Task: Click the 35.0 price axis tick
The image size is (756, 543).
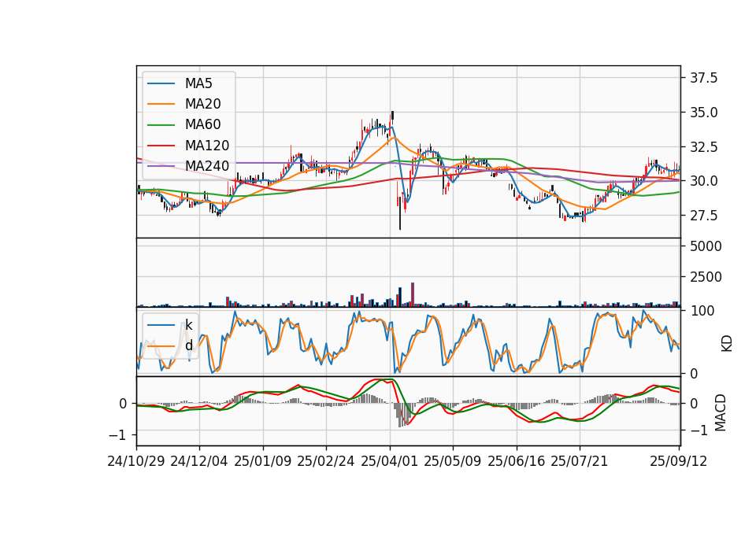Action: pos(703,113)
